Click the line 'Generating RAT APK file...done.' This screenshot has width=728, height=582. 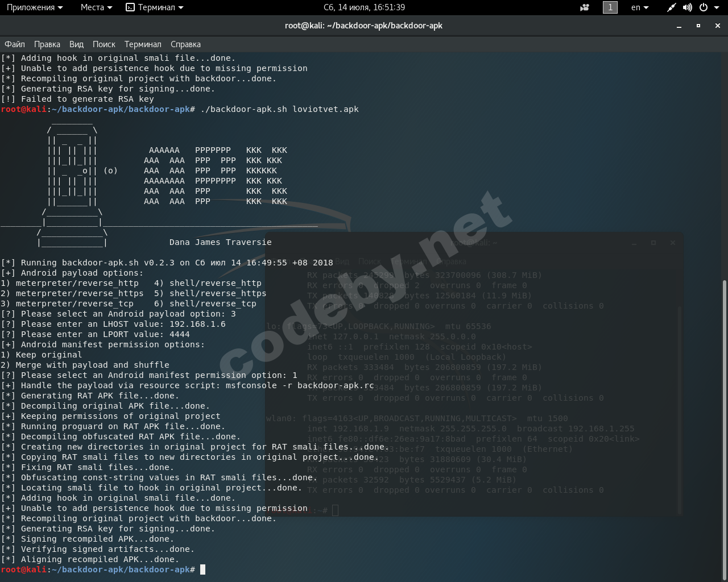click(x=90, y=396)
